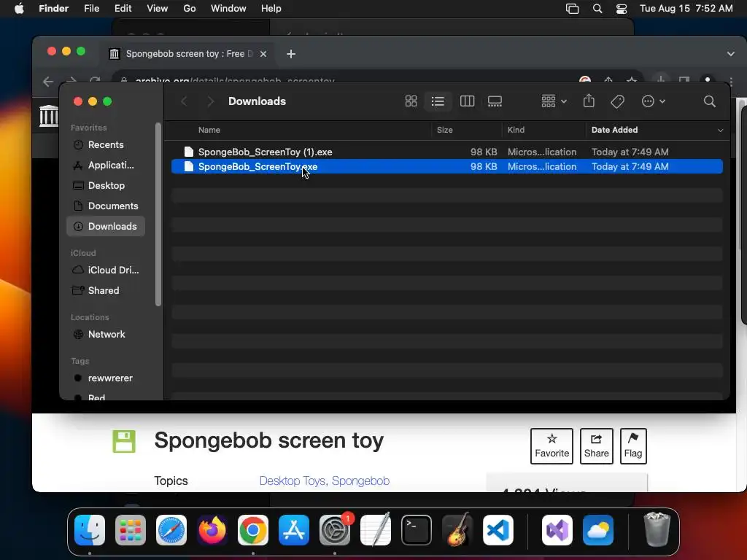This screenshot has width=747, height=560.
Task: Select the Spongebob screen toy browser tab
Action: pyautogui.click(x=186, y=54)
